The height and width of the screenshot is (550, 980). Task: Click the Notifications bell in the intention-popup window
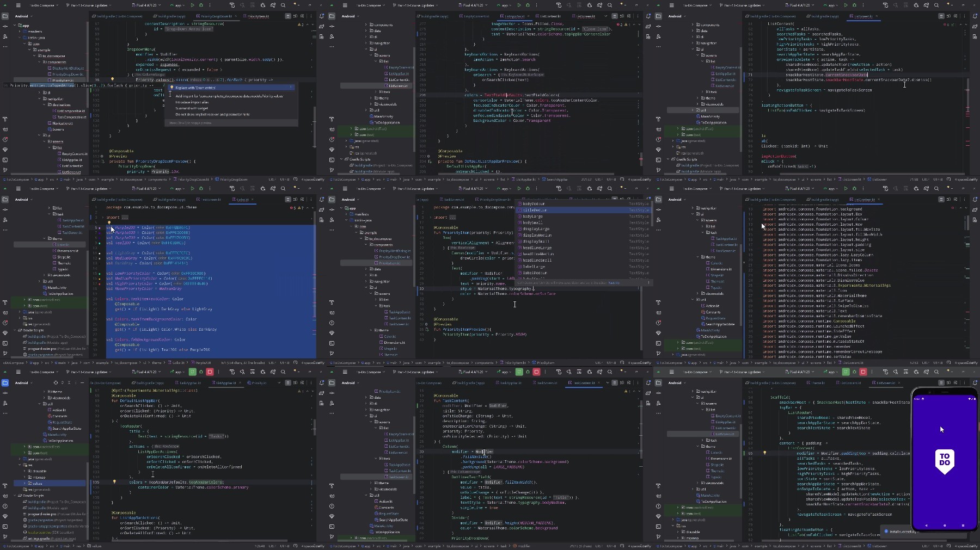(x=321, y=16)
